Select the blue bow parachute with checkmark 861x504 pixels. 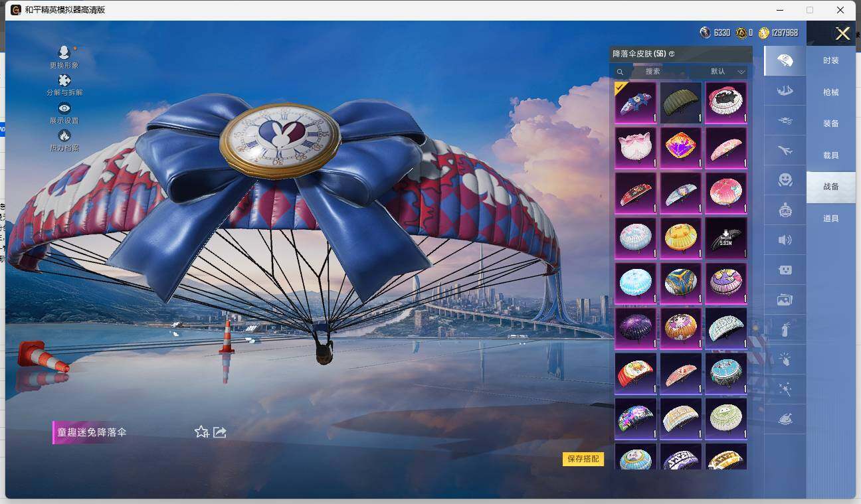click(636, 103)
